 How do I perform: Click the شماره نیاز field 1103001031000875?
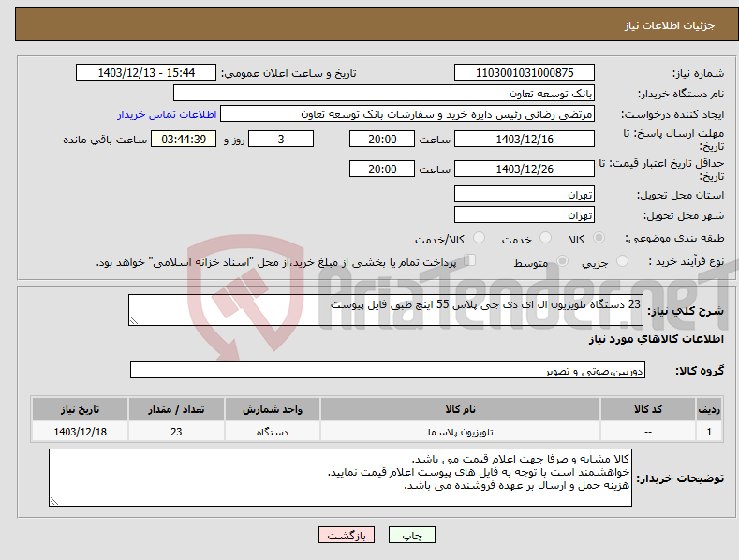[x=525, y=73]
